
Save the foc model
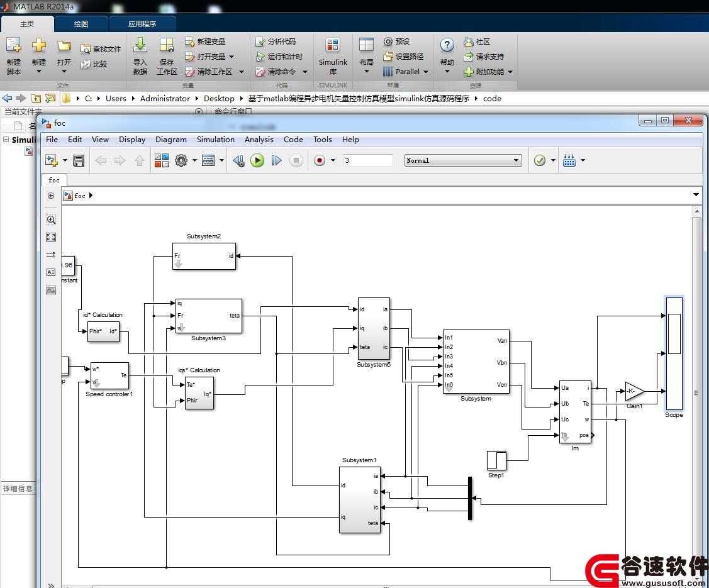click(x=79, y=160)
